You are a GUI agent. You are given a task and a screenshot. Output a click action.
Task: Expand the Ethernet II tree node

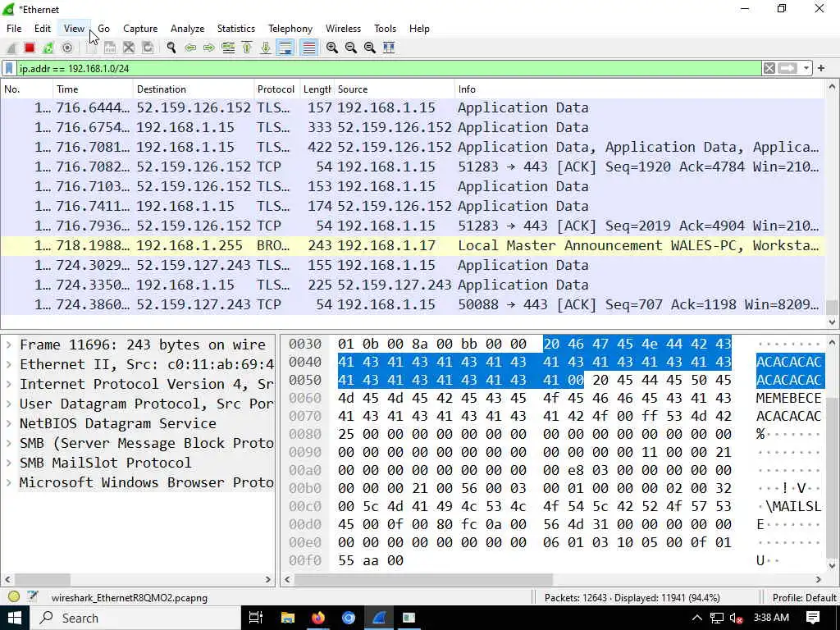coord(9,365)
